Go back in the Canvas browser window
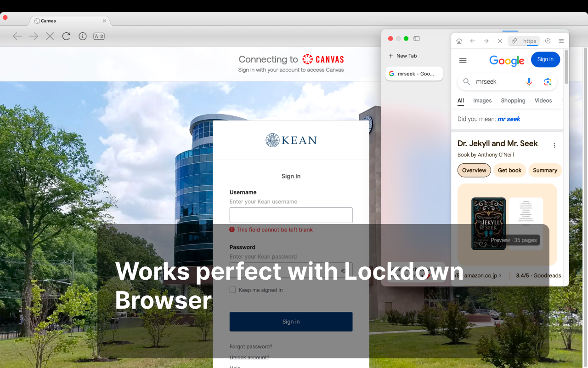 tap(17, 36)
